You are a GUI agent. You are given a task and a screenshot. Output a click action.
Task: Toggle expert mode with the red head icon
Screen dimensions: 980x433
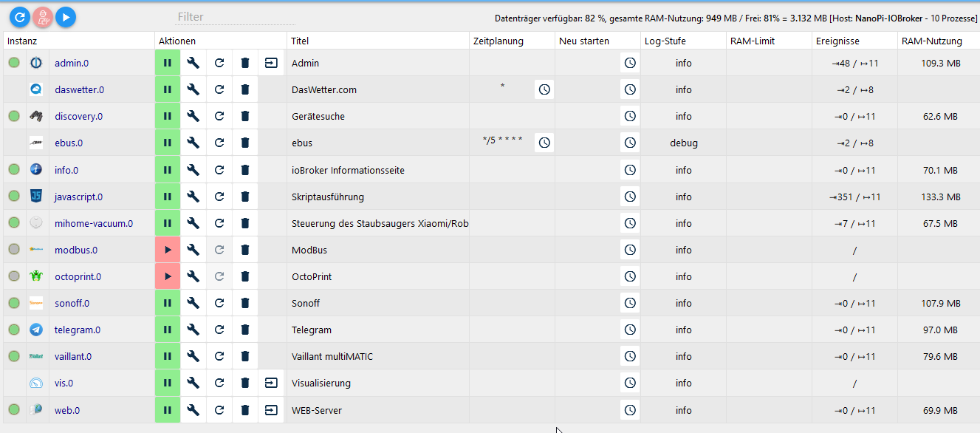pos(43,16)
